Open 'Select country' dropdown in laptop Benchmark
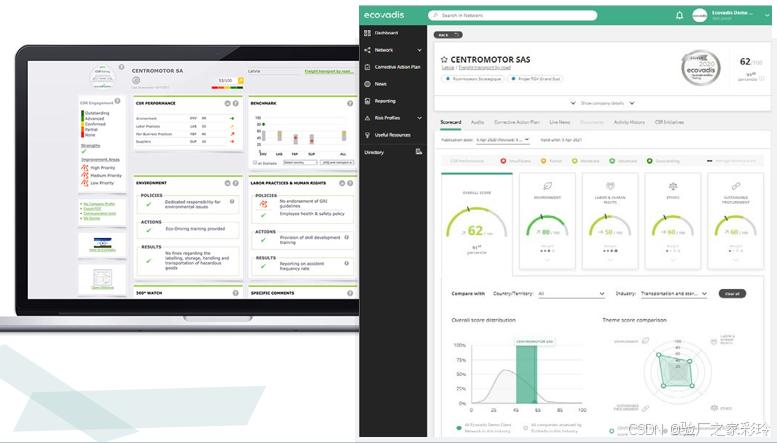 click(300, 163)
